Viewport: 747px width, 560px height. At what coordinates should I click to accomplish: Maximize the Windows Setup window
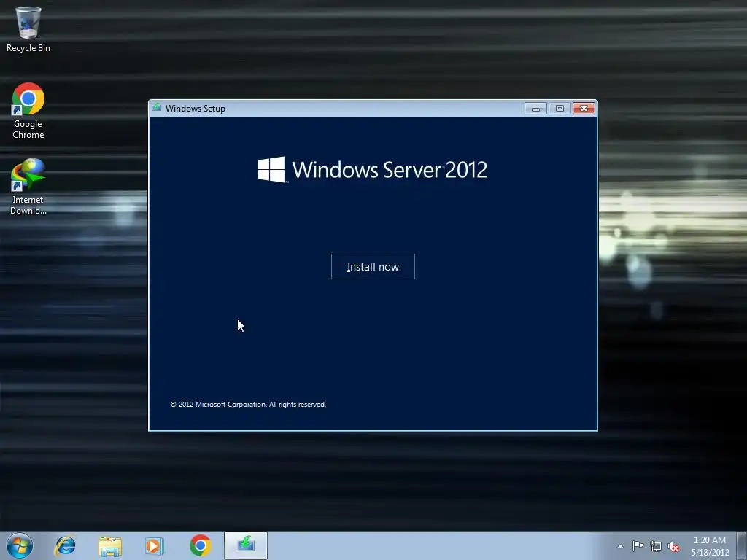tap(560, 109)
